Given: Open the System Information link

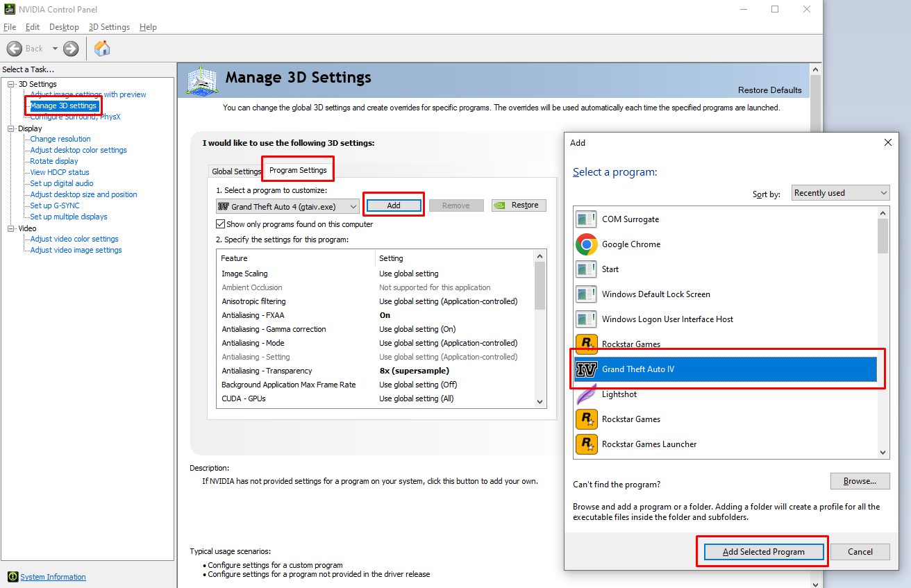Looking at the screenshot, I should click(x=53, y=577).
